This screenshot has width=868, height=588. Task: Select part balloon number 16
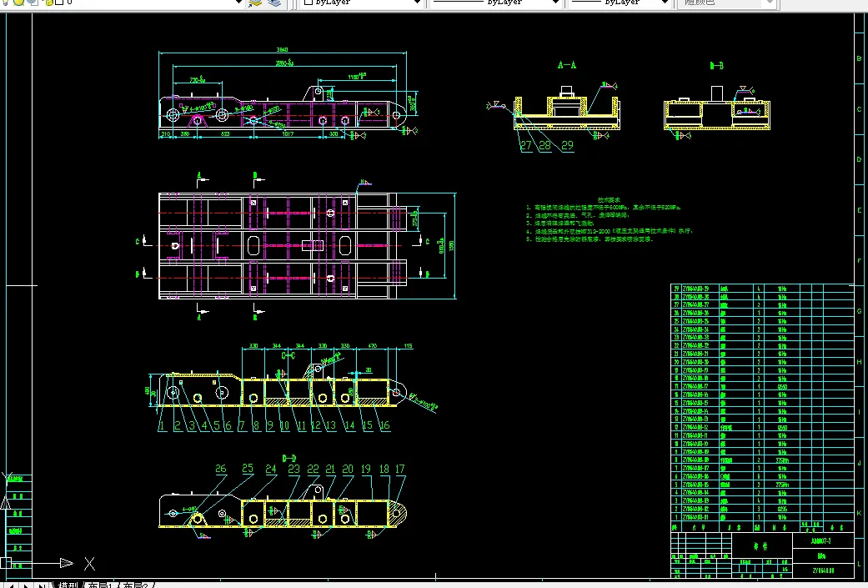coord(384,425)
